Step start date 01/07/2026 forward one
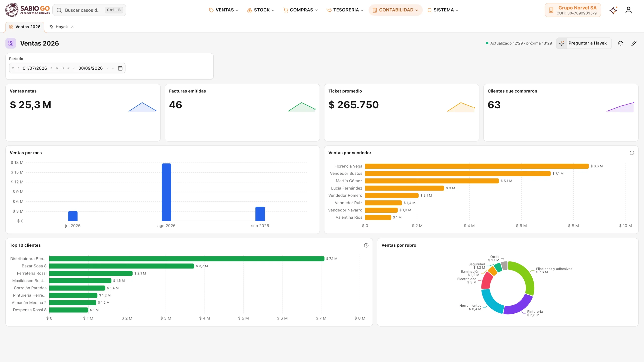 [x=52, y=68]
